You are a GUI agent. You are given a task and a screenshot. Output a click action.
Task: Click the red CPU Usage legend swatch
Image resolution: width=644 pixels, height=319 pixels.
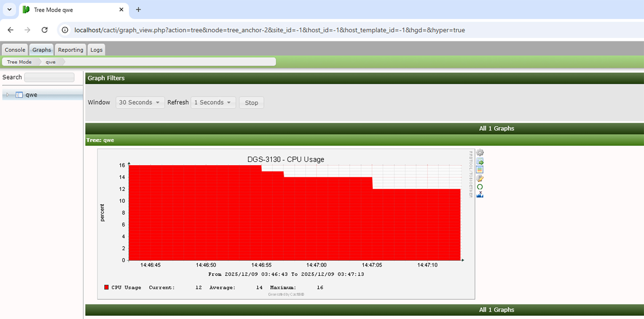(x=106, y=287)
